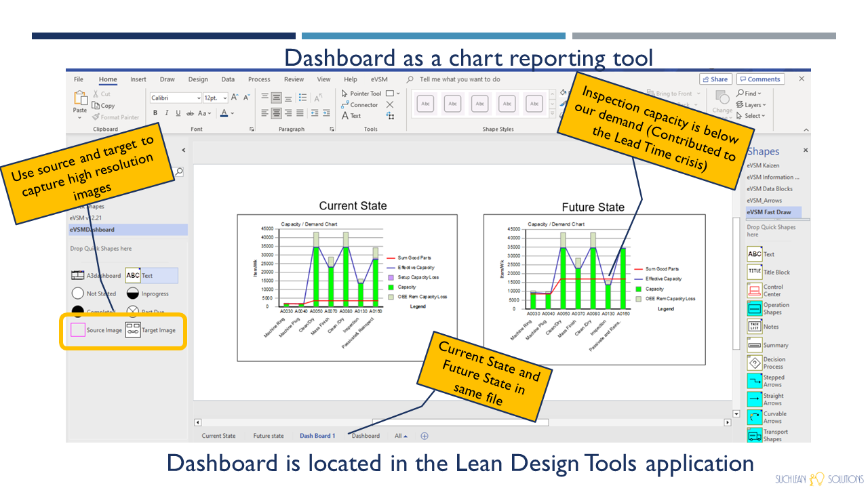Viewport: 868px width, 488px height.
Task: Switch to the Design ribbon tab
Action: coord(198,79)
